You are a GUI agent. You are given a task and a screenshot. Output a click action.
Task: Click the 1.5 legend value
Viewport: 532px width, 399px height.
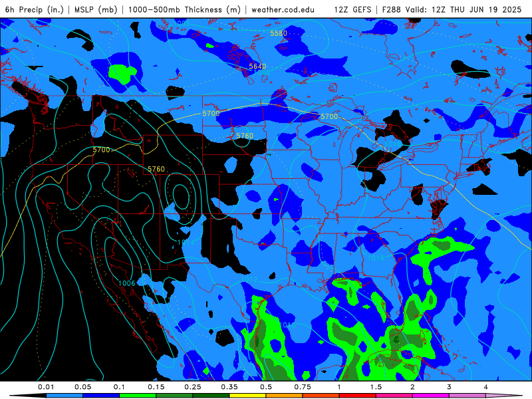[x=376, y=387]
